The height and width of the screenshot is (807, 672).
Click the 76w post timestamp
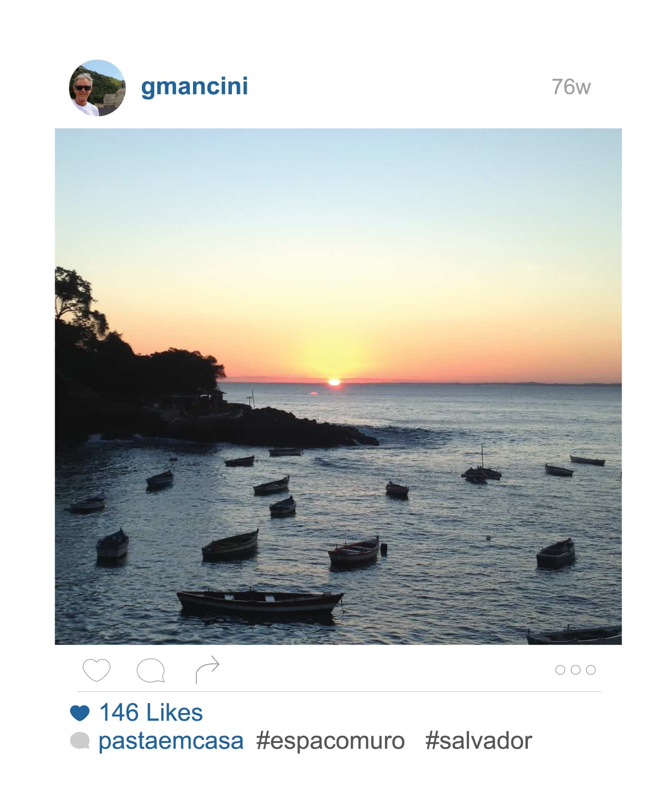coord(571,87)
